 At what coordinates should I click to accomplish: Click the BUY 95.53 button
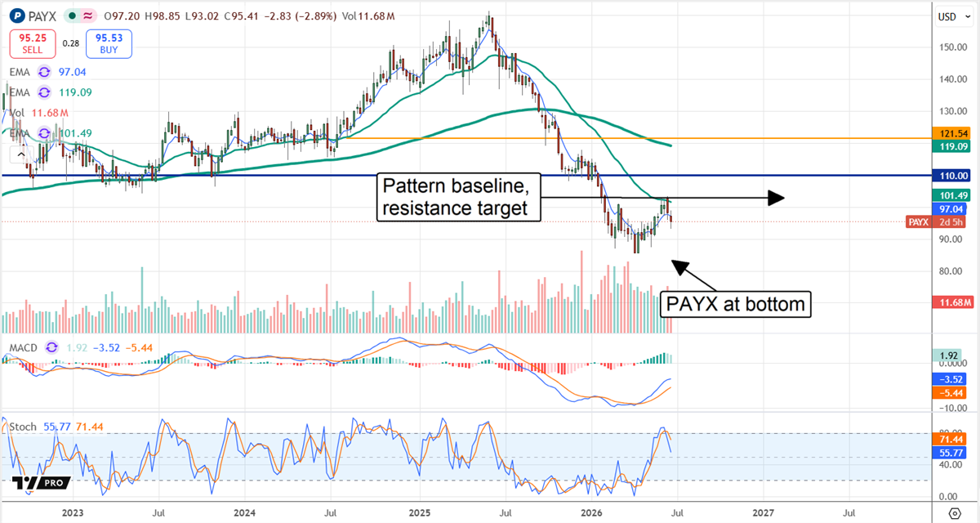coord(108,44)
